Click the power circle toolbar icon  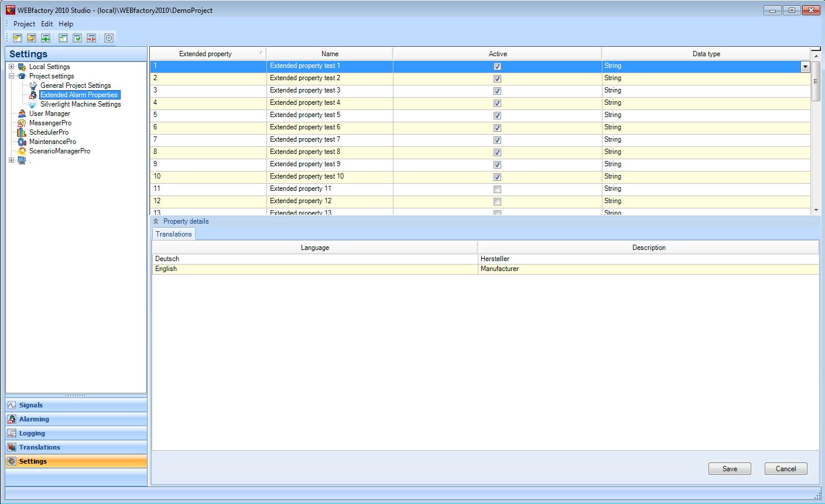tap(109, 38)
